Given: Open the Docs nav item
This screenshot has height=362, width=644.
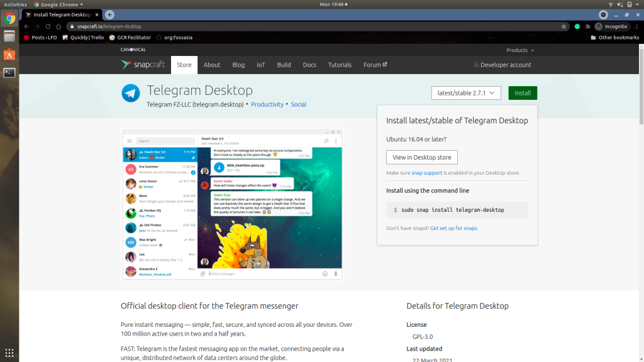Looking at the screenshot, I should coord(309,65).
